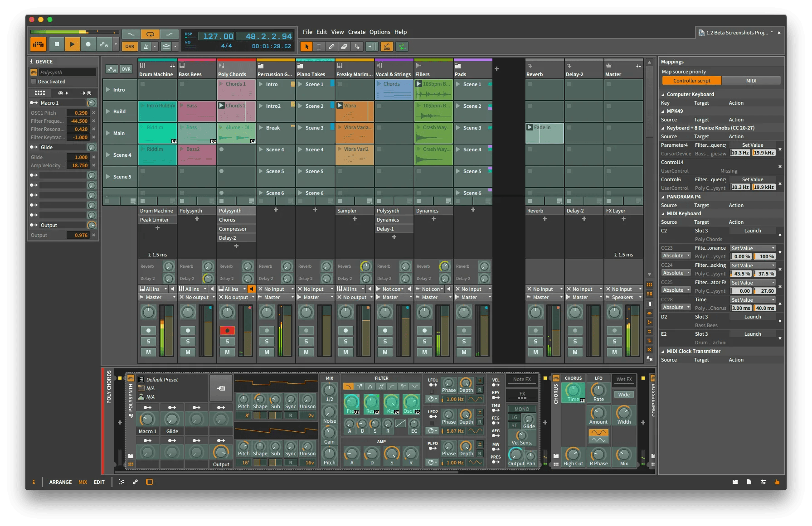Select the Eraser tool in the toolbar
812x526 pixels.
click(345, 46)
